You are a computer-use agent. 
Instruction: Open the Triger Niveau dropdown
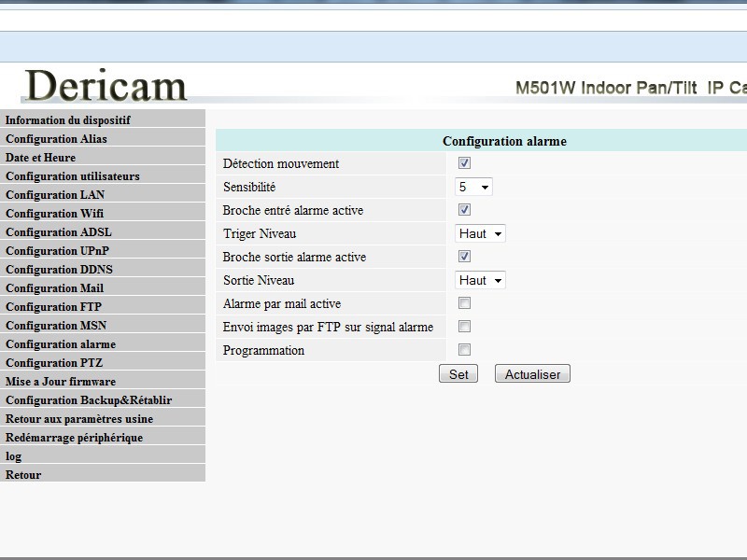(480, 233)
